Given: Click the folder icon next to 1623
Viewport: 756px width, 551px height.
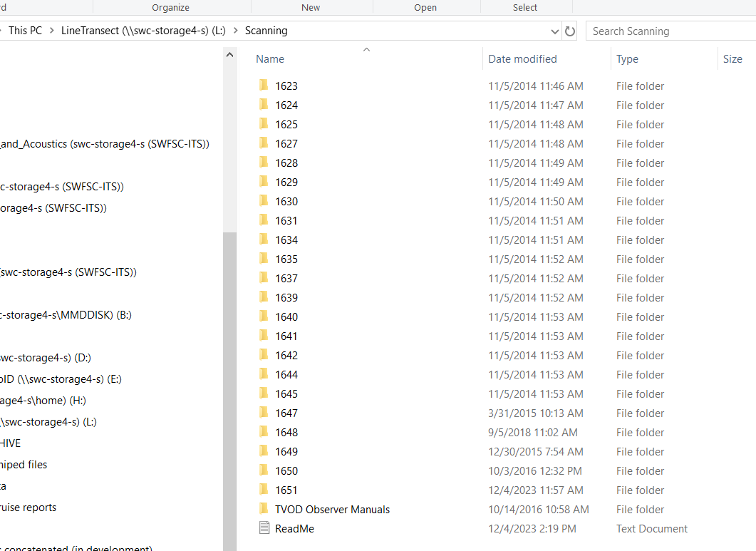Looking at the screenshot, I should [264, 86].
